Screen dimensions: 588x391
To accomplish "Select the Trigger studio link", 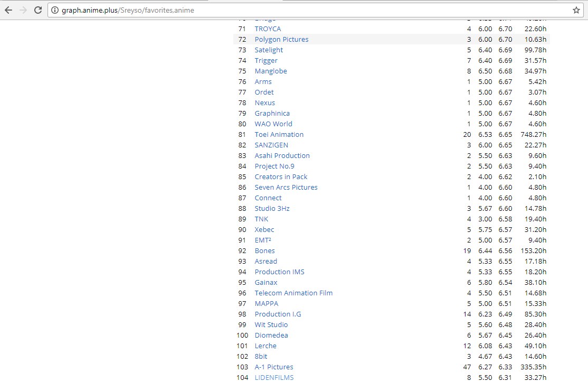I will pos(266,60).
